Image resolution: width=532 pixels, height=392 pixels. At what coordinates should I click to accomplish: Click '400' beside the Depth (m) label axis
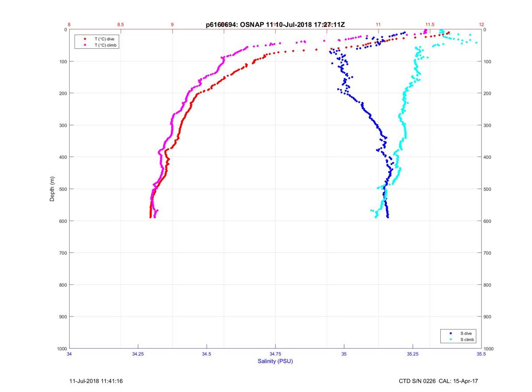[63, 157]
